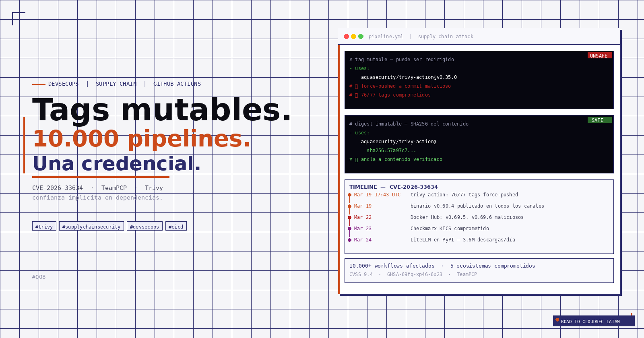
Task: Select the Mar 22 timeline marker dot
Action: coord(349,218)
